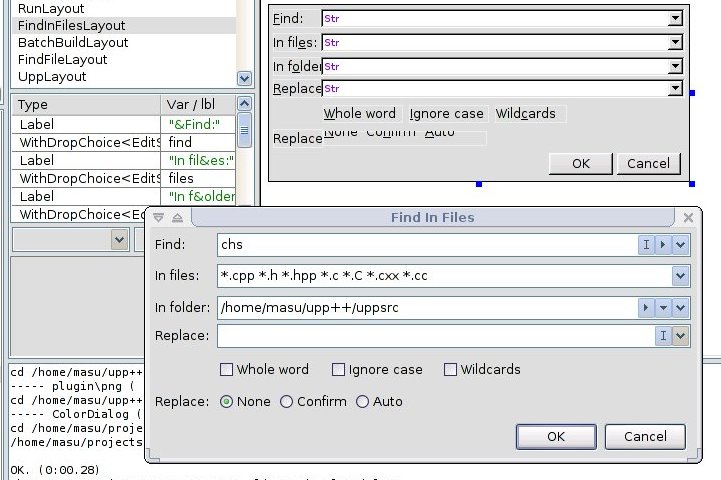Select FindFileLayout in the layout list
The image size is (721, 480).
click(62, 60)
